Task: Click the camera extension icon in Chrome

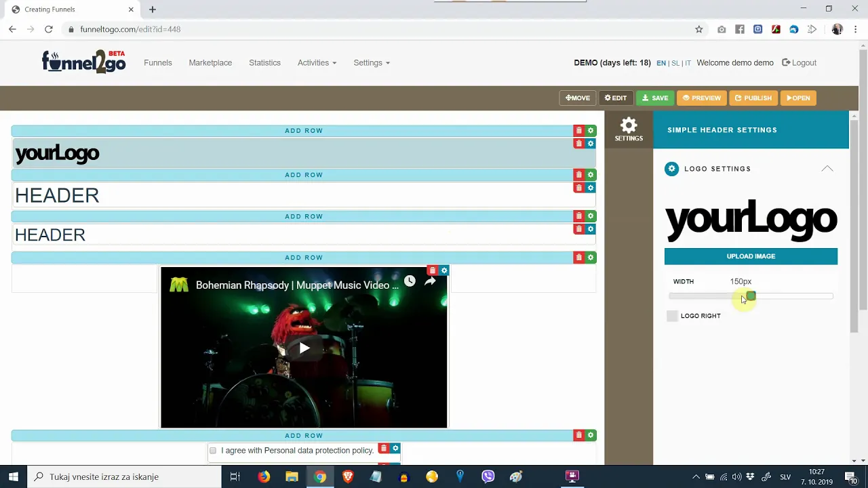Action: coord(722,29)
